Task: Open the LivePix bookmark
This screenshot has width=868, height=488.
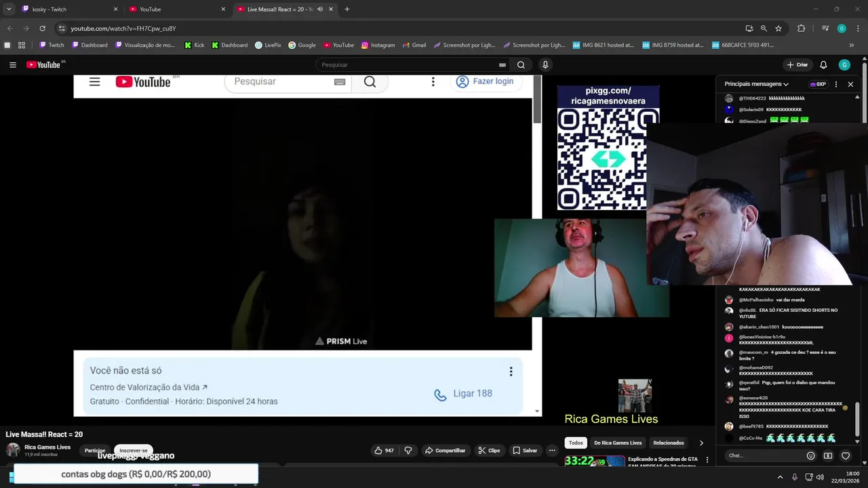Action: (268, 45)
